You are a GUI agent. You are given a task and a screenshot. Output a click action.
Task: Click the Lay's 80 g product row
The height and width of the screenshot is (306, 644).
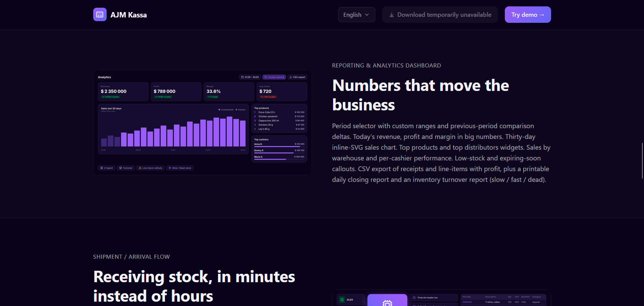click(279, 129)
